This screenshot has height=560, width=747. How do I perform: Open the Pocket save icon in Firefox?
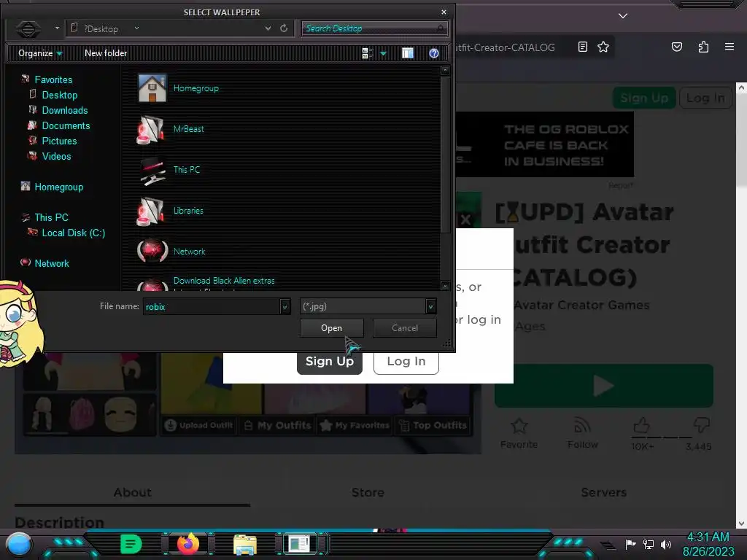pos(676,47)
